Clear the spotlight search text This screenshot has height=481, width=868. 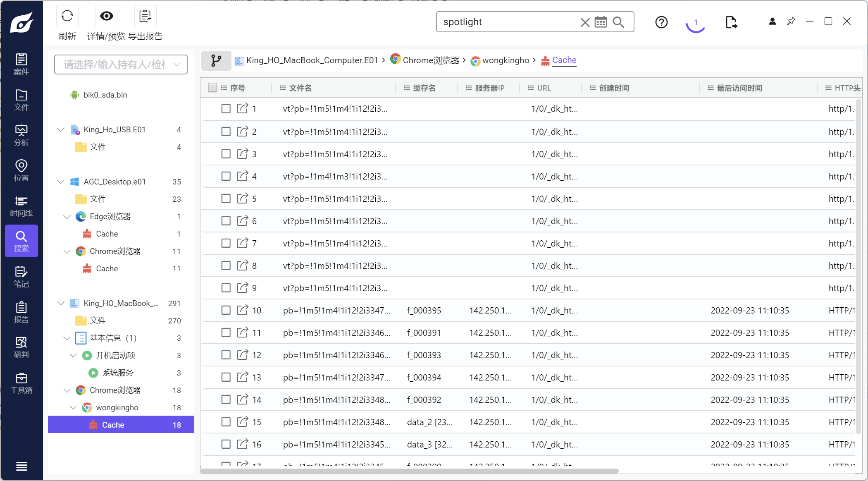click(x=585, y=22)
